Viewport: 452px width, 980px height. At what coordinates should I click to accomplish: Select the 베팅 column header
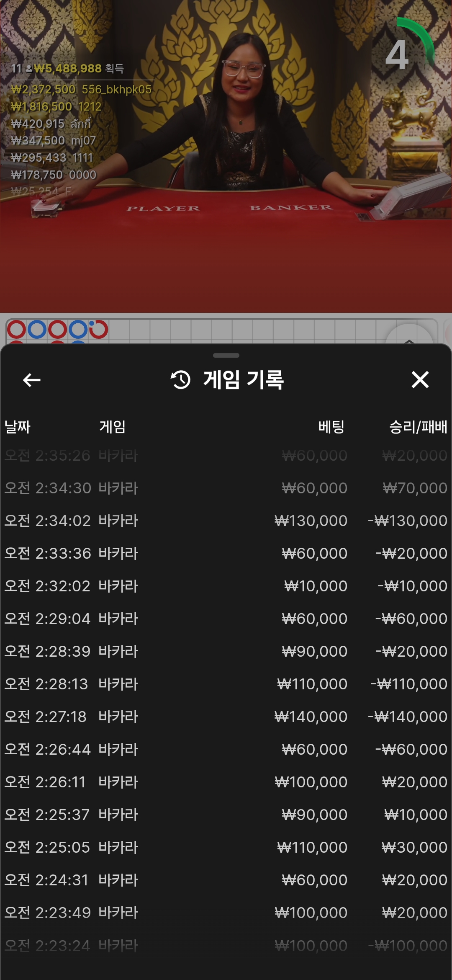coord(331,427)
